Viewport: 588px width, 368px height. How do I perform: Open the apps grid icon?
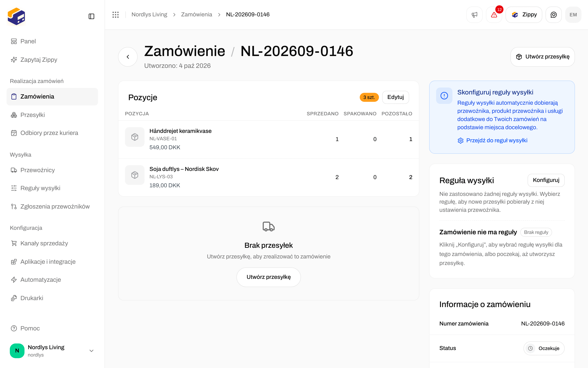coord(115,15)
